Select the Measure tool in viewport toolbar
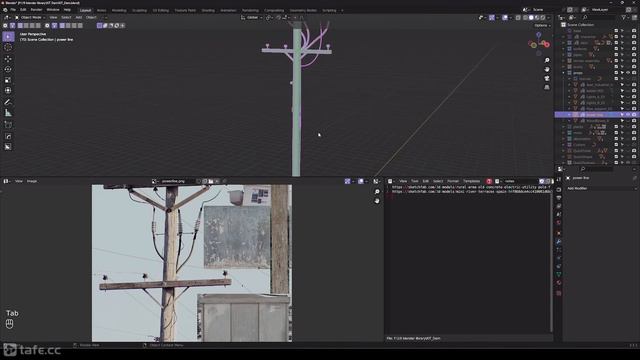640x360 pixels. tap(8, 113)
